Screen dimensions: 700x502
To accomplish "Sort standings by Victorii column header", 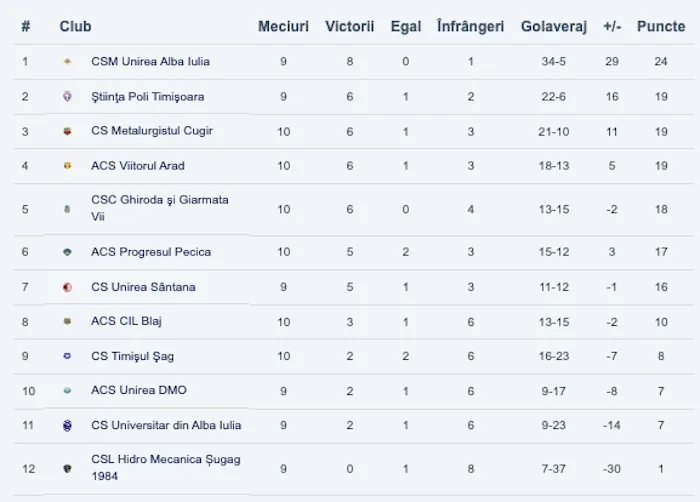I will coord(349,26).
